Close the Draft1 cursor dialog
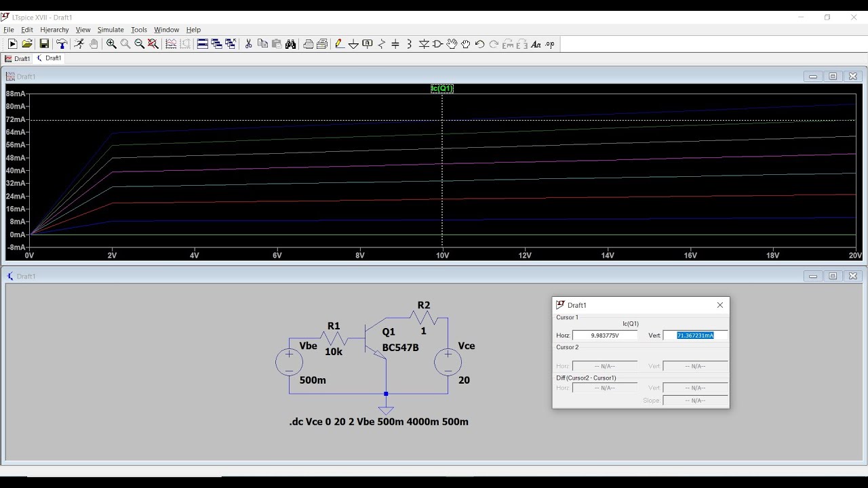868x488 pixels. pos(720,305)
